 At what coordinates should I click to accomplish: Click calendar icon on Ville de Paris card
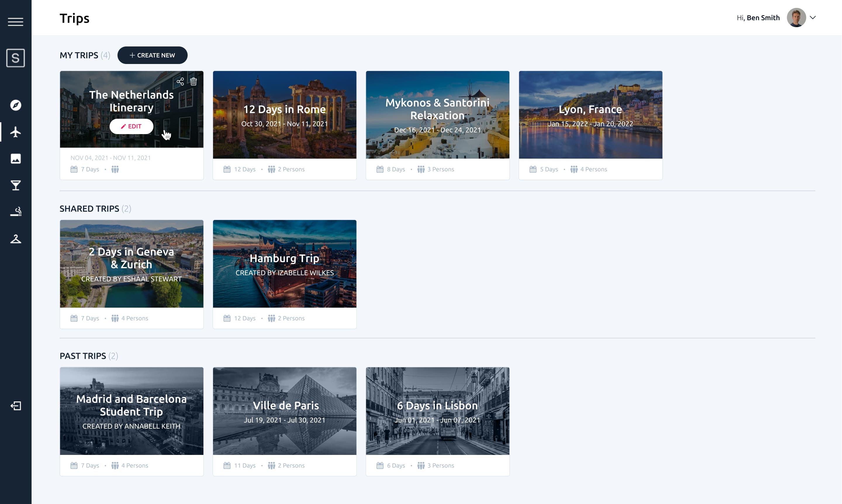click(227, 466)
